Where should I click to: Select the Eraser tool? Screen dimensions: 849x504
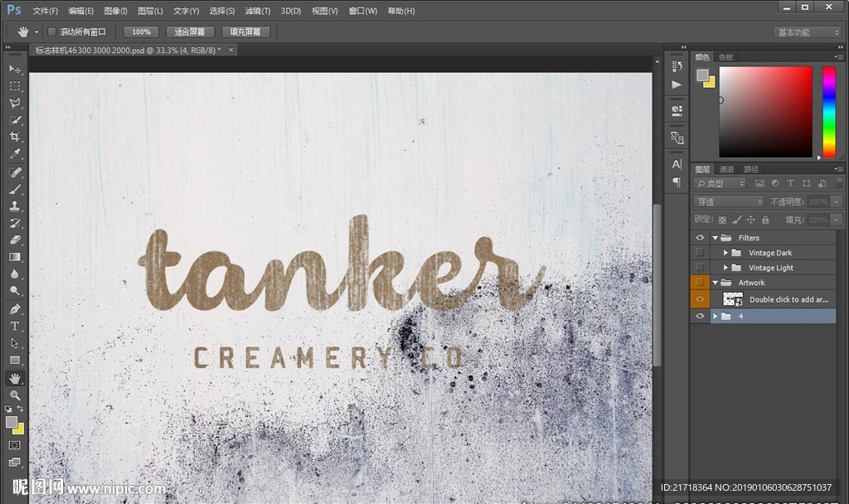[x=15, y=240]
